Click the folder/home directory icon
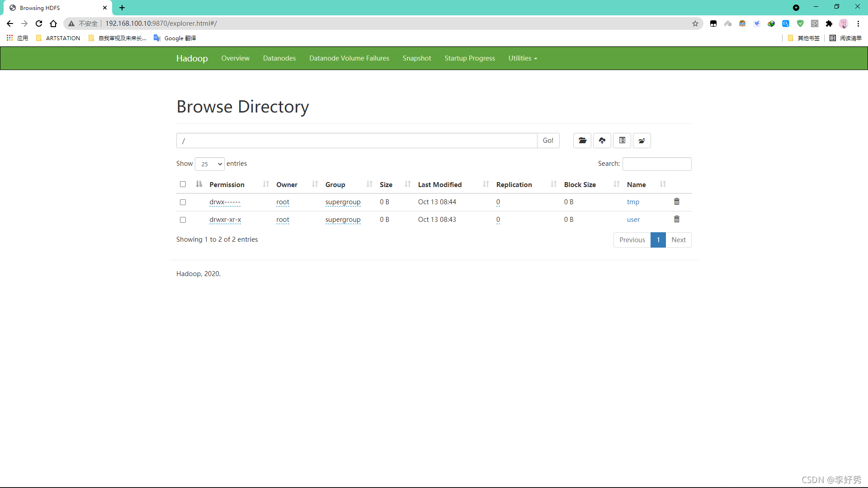Image resolution: width=868 pixels, height=488 pixels. (582, 140)
